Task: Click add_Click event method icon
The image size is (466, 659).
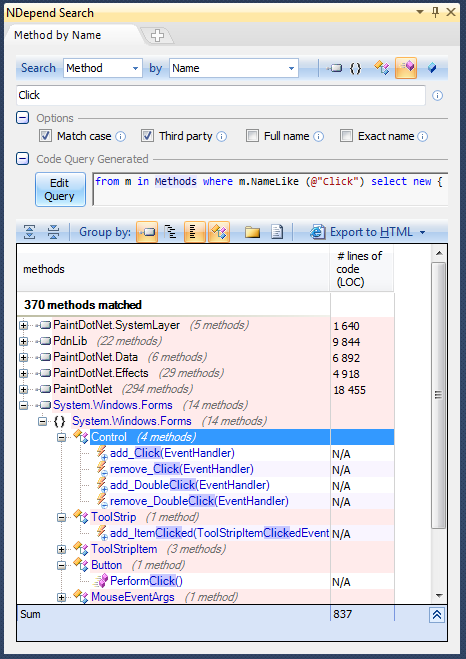Action: click(102, 453)
